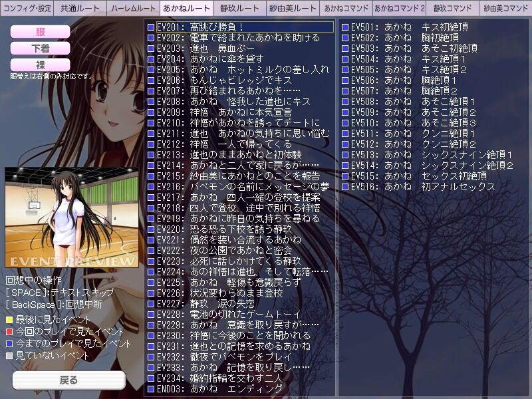
Task: Click the blue marker beside EV215
Action: pyautogui.click(x=151, y=176)
